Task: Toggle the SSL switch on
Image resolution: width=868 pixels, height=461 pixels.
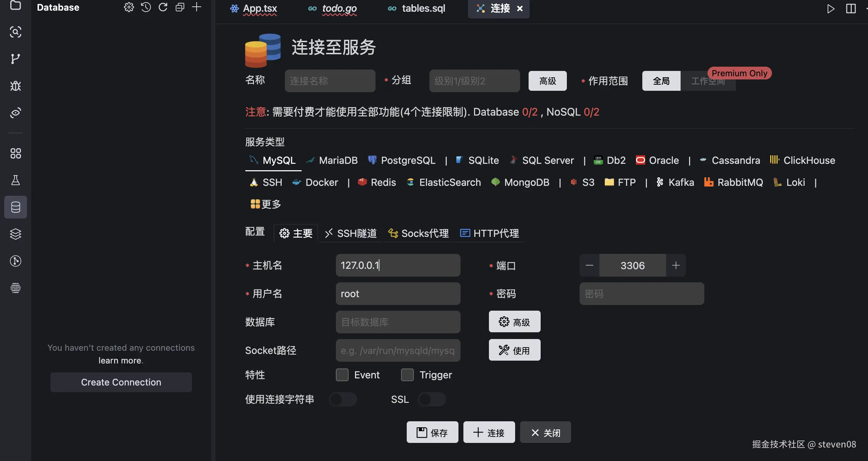Action: click(x=432, y=400)
